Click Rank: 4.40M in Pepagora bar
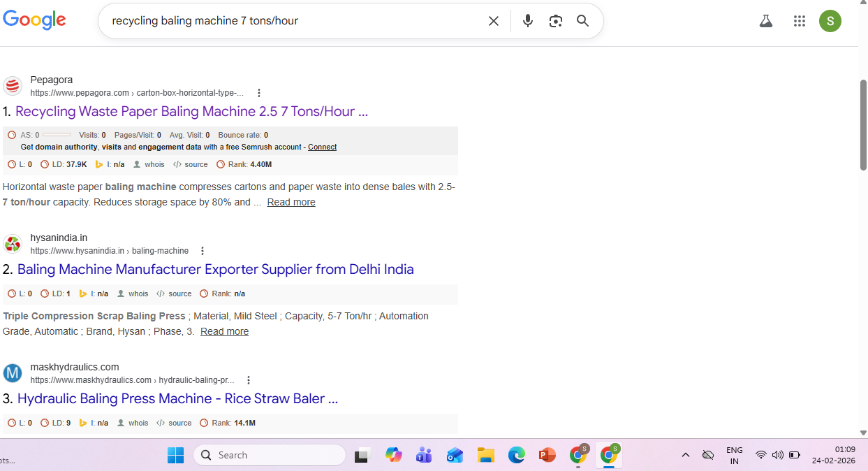 [244, 164]
